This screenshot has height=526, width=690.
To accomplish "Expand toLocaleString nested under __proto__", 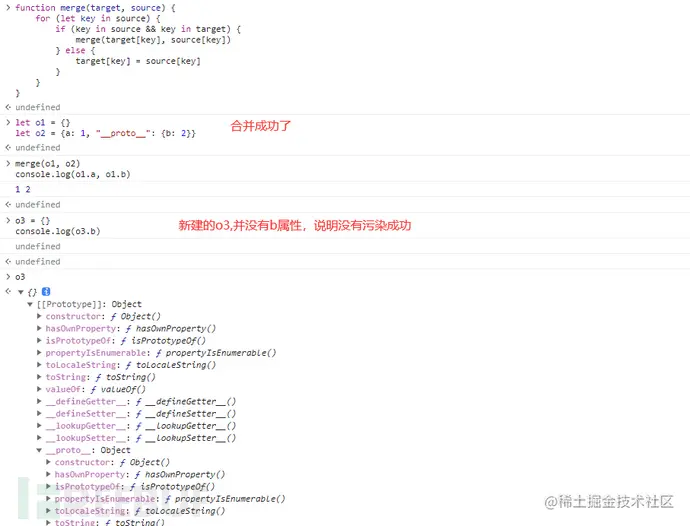I will click(48, 511).
